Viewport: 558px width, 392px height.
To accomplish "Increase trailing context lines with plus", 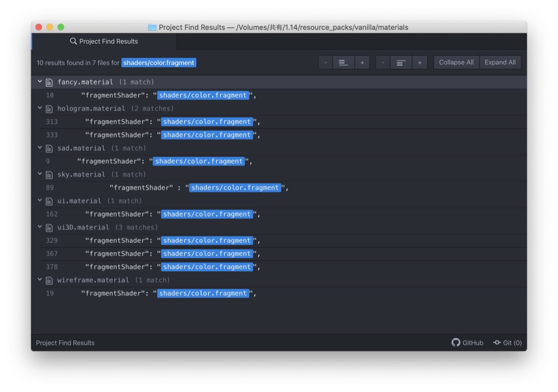I will [419, 63].
